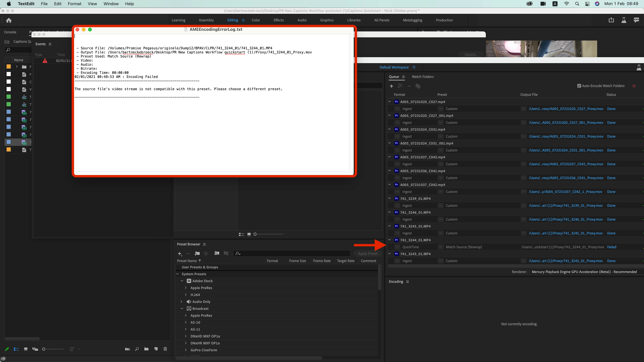This screenshot has height=362, width=644.
Task: Click label checkbox of first orange bin row
Action: click(x=8, y=66)
